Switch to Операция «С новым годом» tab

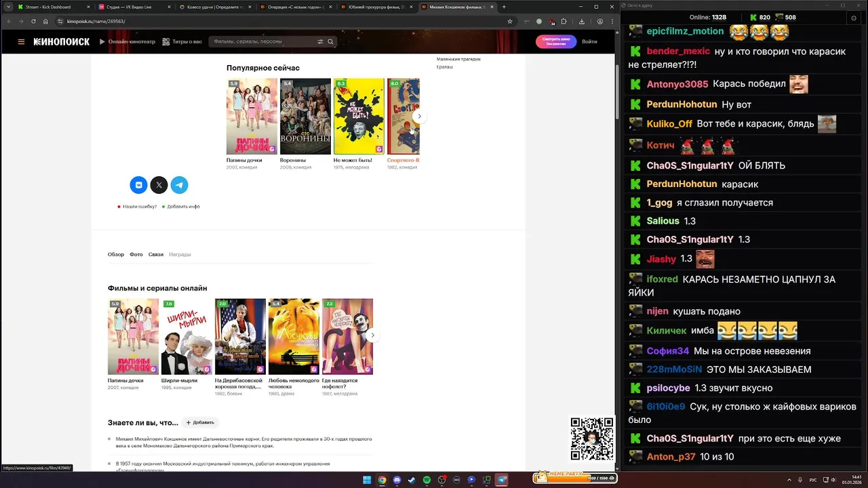(x=295, y=7)
